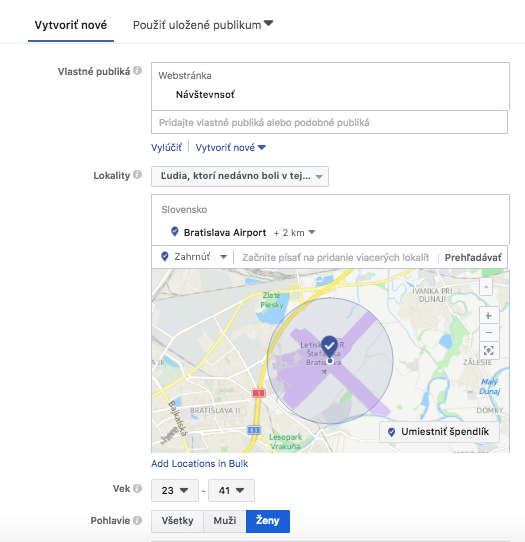Expand the + 2 km radius dropdown
The width and height of the screenshot is (525, 542).
pos(294,233)
